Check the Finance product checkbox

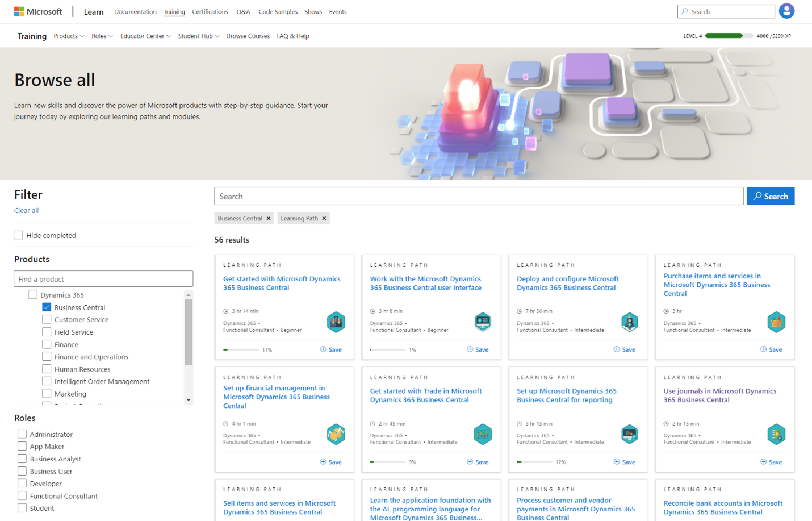pyautogui.click(x=47, y=344)
